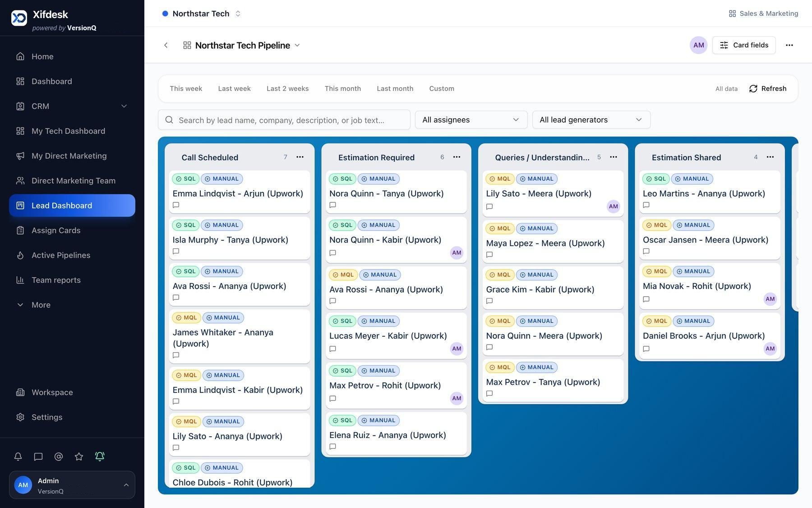Click the green alert bell icon
The image size is (812, 508).
coord(100,456)
